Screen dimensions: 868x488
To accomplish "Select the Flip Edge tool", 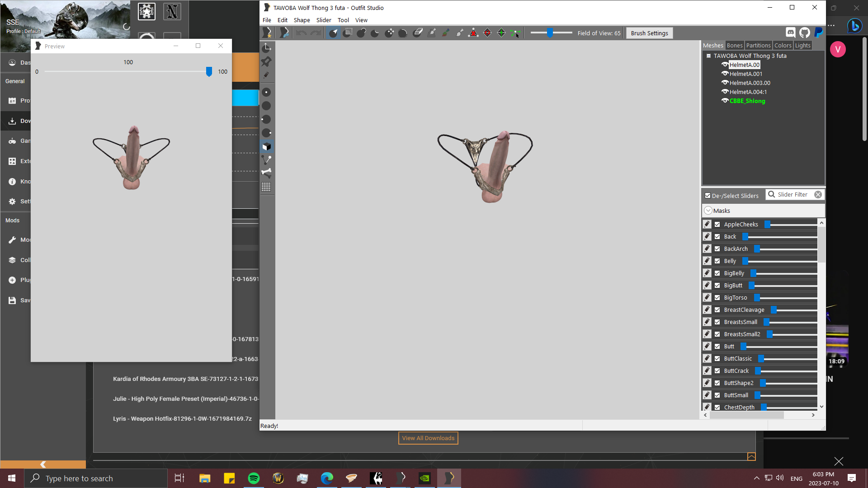I will 487,33.
